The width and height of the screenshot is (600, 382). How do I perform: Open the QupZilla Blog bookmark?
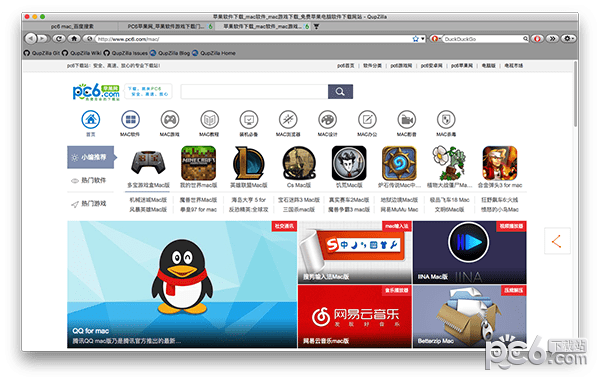click(170, 53)
